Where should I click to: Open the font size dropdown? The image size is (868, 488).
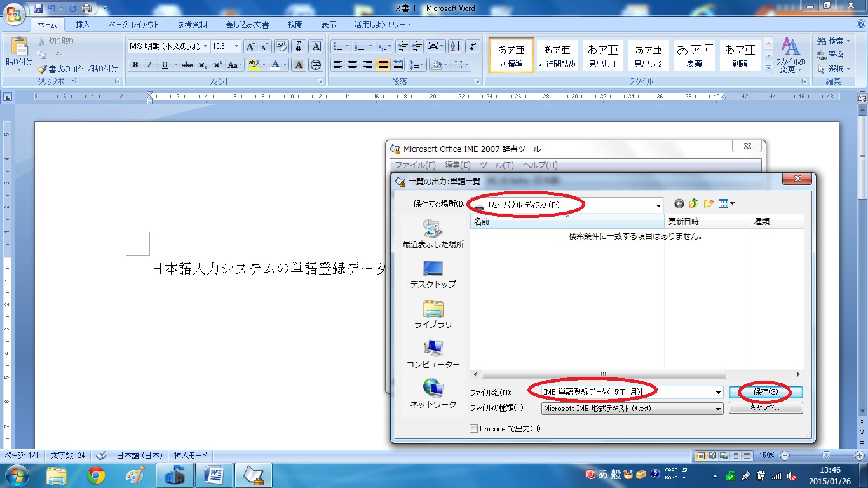237,46
